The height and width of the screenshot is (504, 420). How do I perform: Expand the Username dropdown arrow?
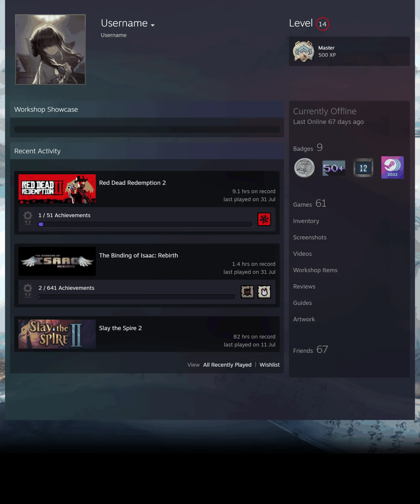click(153, 25)
